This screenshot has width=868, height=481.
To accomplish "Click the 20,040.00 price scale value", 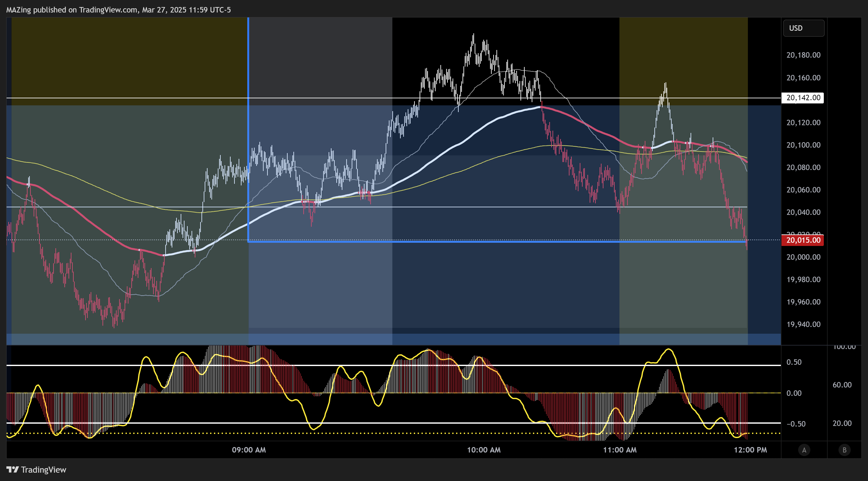I will pos(803,212).
